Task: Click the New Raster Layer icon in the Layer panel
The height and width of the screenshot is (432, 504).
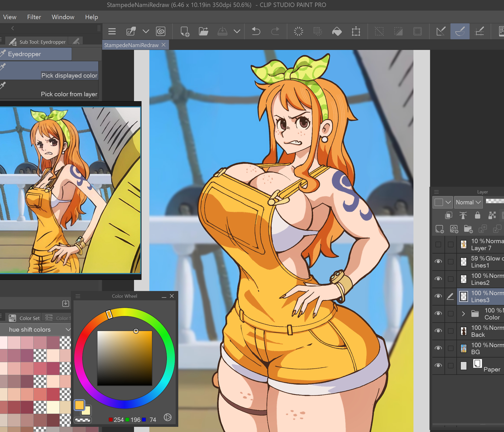Action: pos(439,229)
